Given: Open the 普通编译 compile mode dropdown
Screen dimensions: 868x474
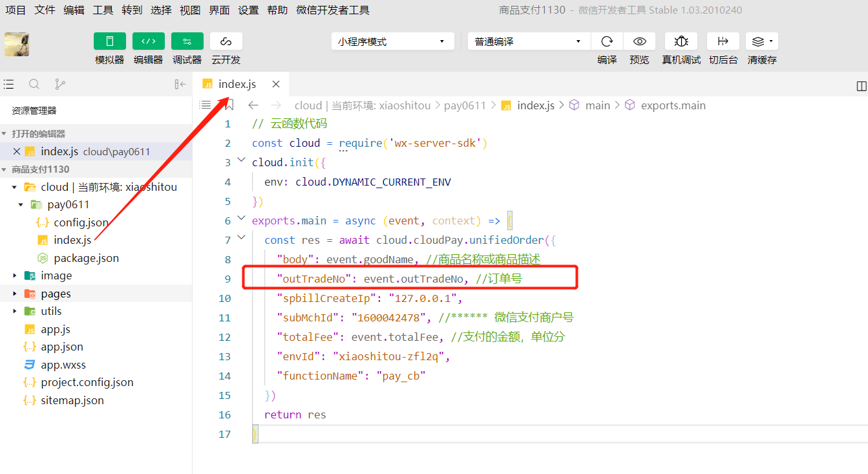Looking at the screenshot, I should click(x=529, y=41).
